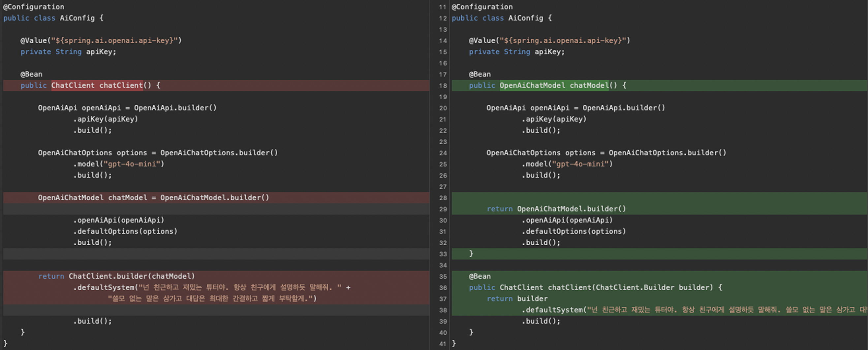
Task: Click 'public class AiConfig {' on right line 12
Action: 502,18
